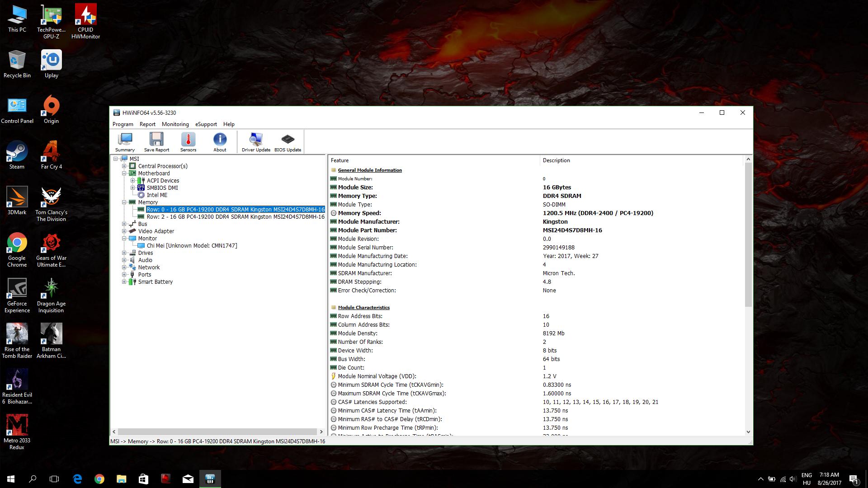The width and height of the screenshot is (868, 488).
Task: Click the Module Part Number row
Action: click(536, 230)
